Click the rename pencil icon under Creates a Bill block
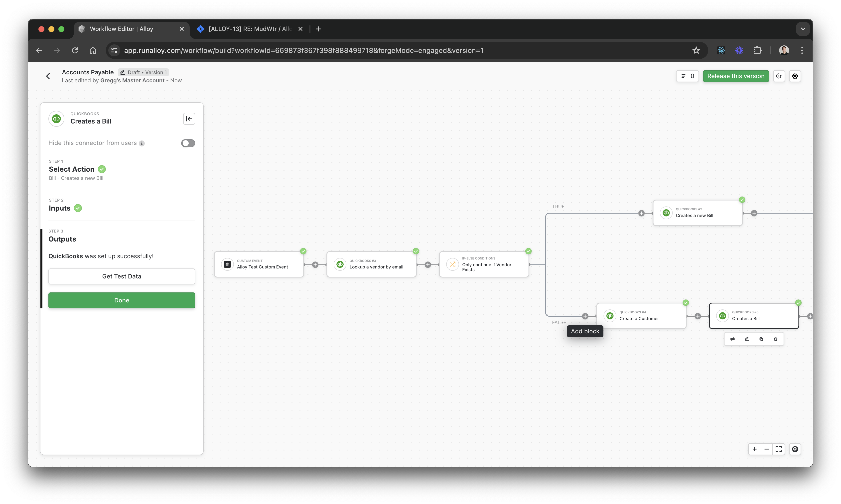This screenshot has height=504, width=841. (747, 339)
